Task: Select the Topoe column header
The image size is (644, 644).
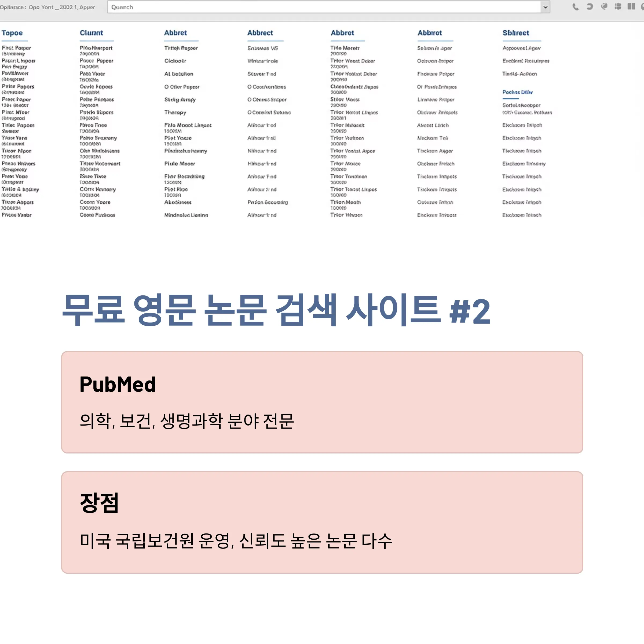Action: (x=12, y=33)
